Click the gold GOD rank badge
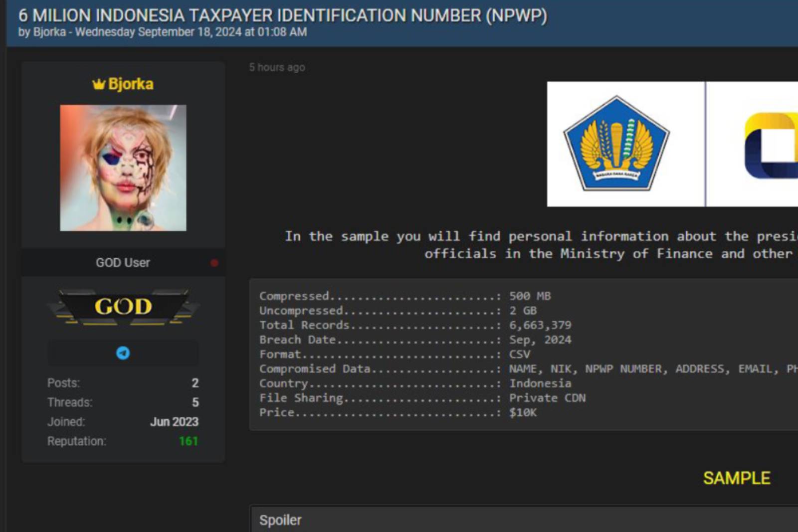Screen dimensions: 798x532 pyautogui.click(x=123, y=306)
